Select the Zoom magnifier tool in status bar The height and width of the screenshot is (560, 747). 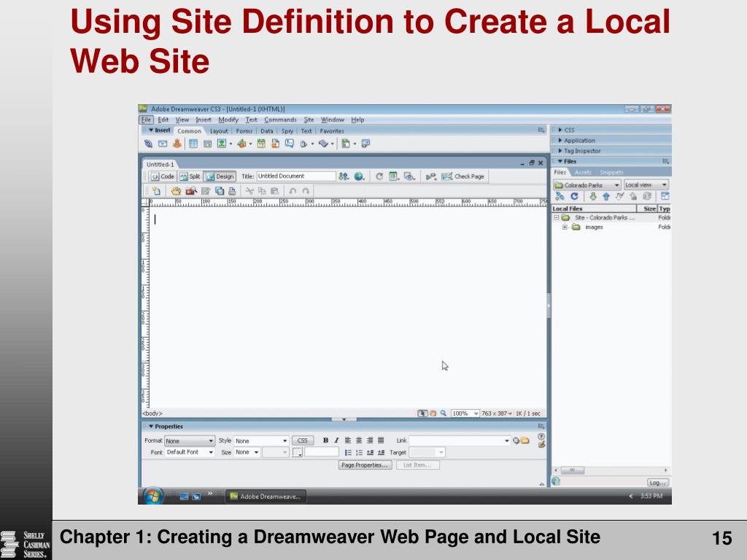(443, 413)
